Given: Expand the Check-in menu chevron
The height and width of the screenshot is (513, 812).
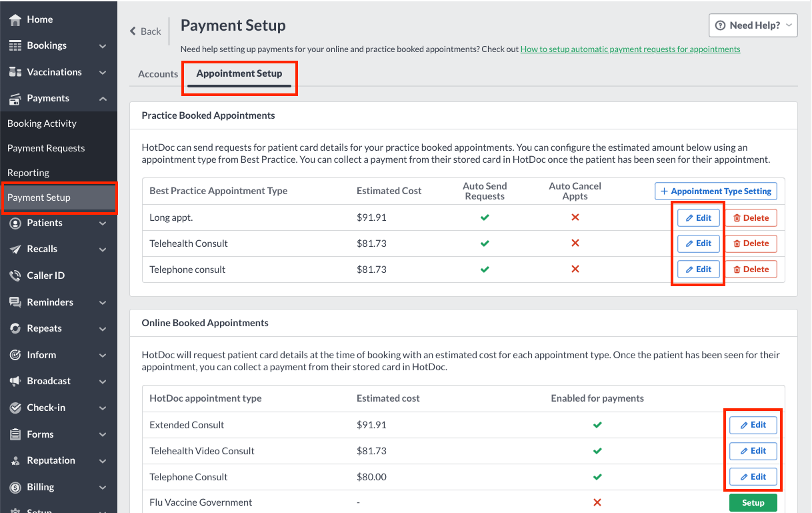Looking at the screenshot, I should 103,408.
